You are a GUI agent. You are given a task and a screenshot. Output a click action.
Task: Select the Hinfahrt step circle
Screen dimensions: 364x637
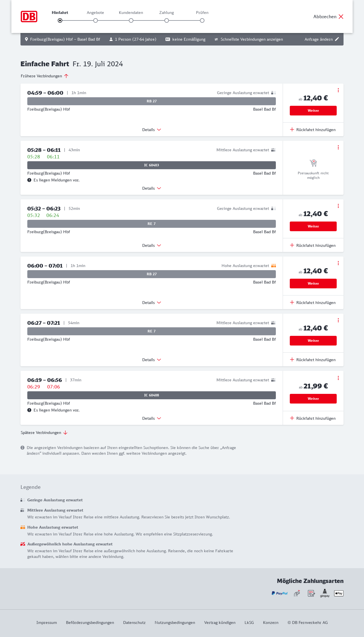coord(60,20)
